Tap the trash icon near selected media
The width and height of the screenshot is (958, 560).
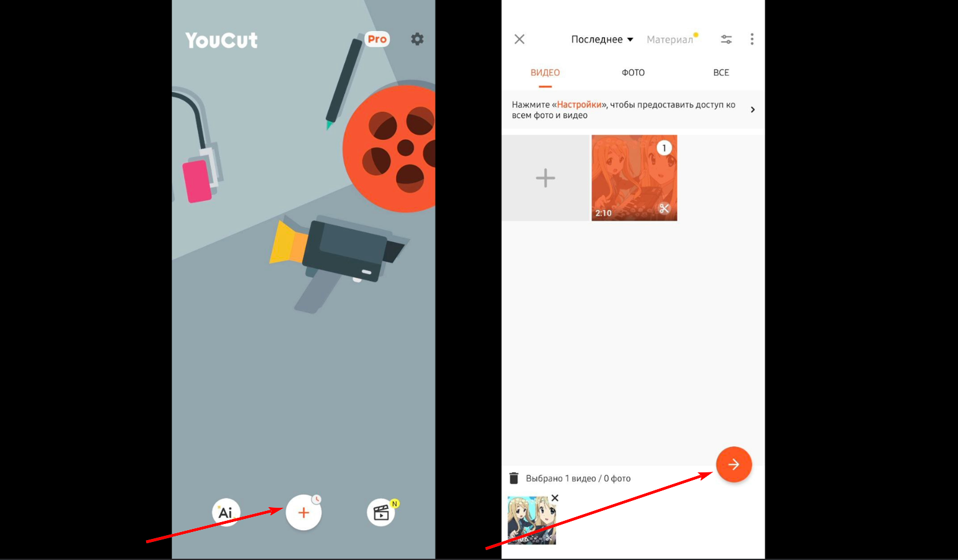514,478
